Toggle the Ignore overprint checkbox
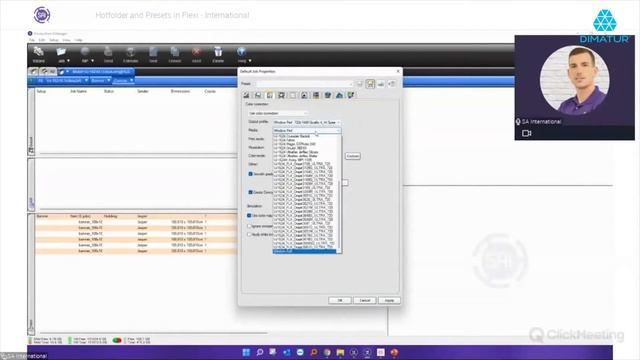The width and height of the screenshot is (640, 360). click(x=249, y=226)
